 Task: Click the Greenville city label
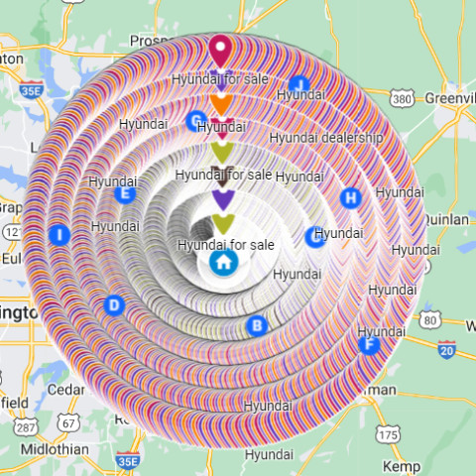(450, 98)
